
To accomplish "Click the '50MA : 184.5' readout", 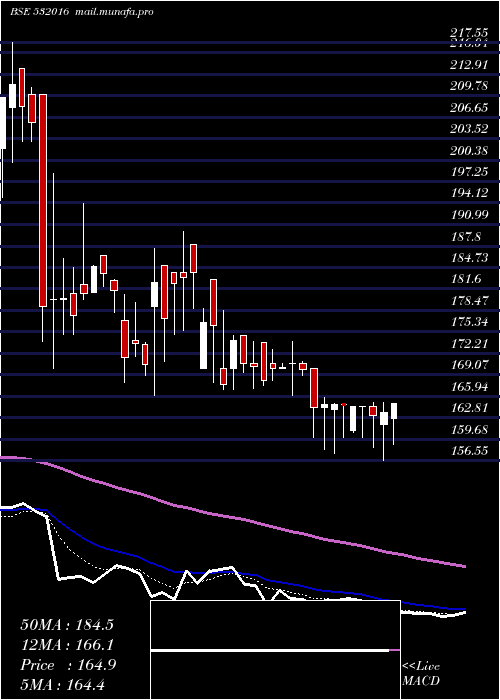I will (x=67, y=625).
